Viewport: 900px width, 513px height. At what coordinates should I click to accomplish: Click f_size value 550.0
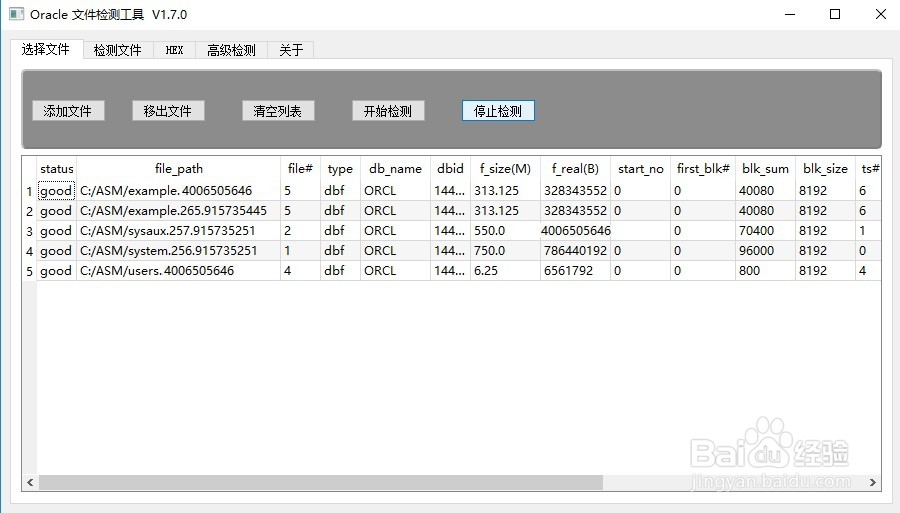coord(490,231)
